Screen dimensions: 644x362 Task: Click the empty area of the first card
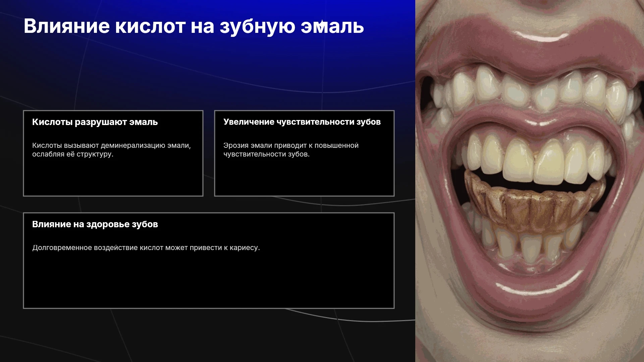pos(113,178)
